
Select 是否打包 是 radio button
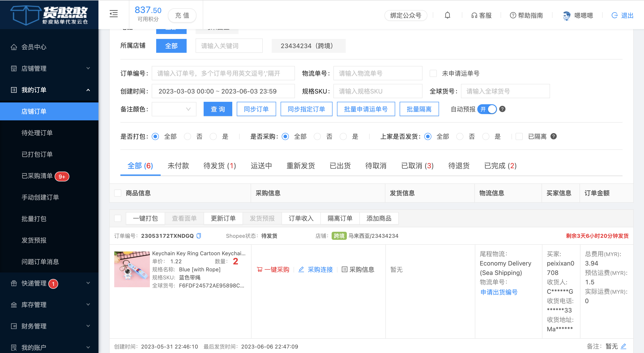point(213,136)
